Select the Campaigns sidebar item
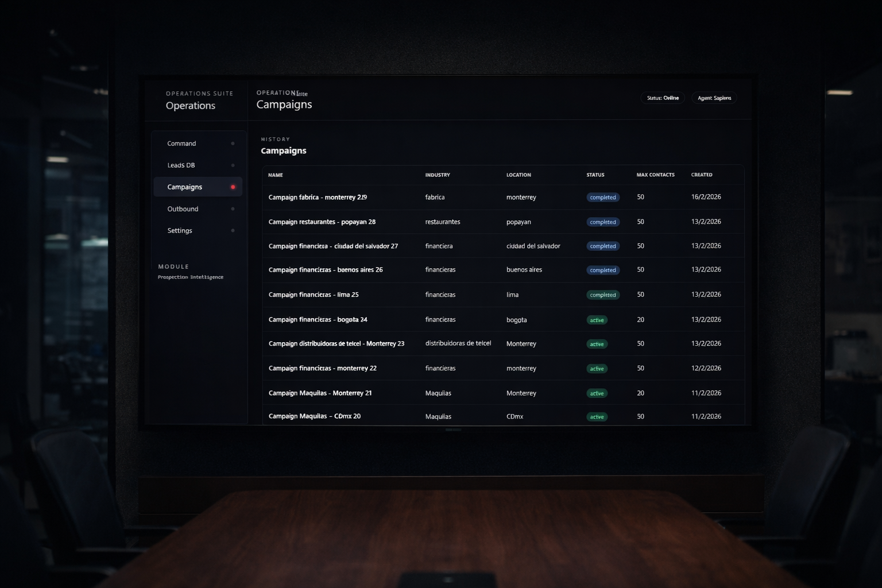The width and height of the screenshot is (882, 588). [184, 187]
